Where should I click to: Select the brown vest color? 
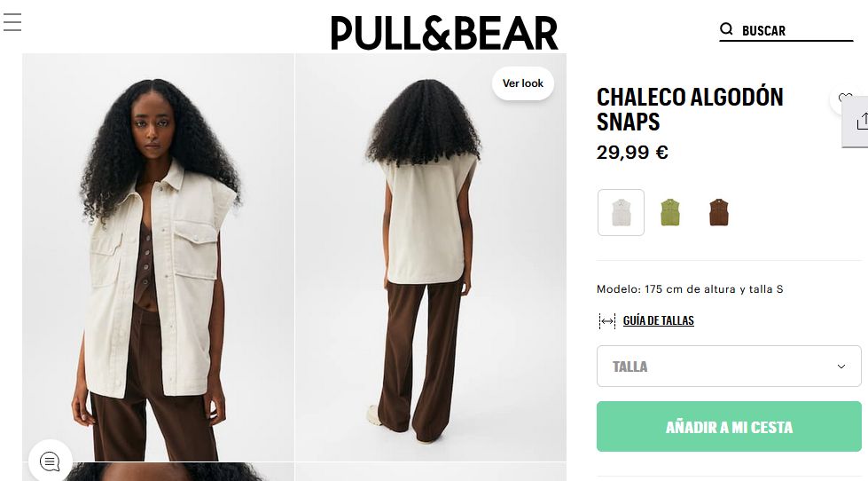tap(718, 213)
